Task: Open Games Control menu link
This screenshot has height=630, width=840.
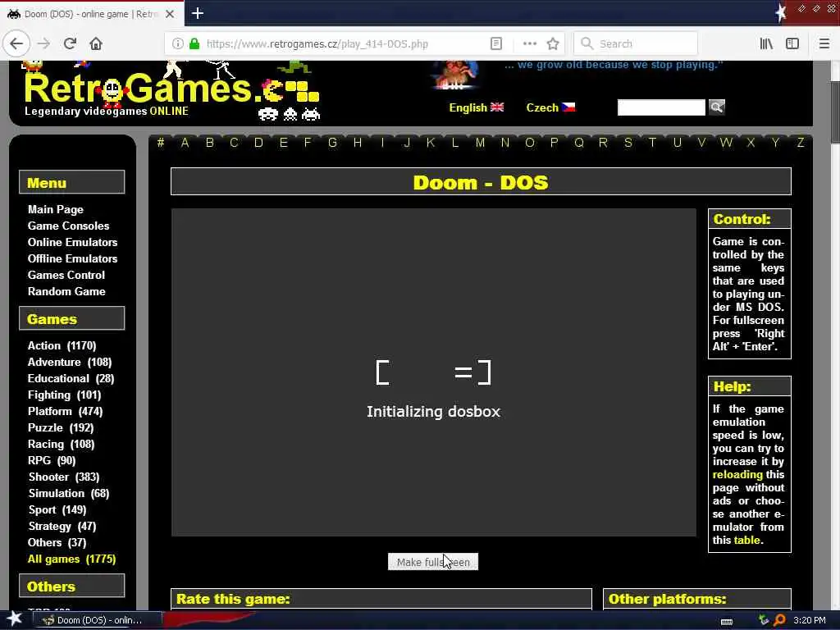Action: click(66, 276)
